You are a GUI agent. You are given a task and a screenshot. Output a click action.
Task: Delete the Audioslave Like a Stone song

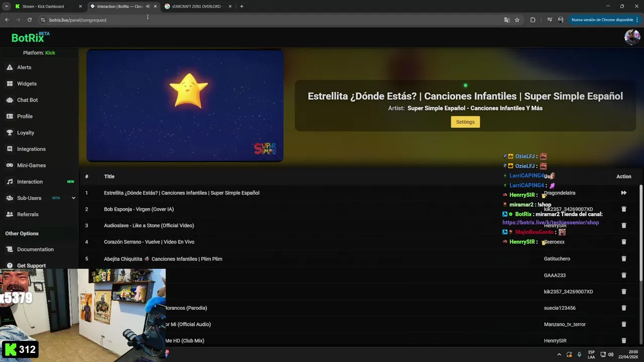tap(624, 225)
